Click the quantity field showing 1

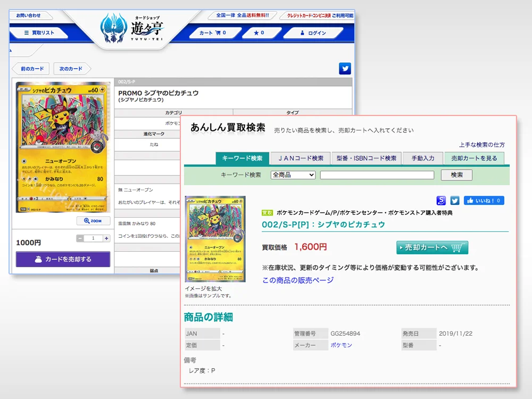(x=93, y=238)
